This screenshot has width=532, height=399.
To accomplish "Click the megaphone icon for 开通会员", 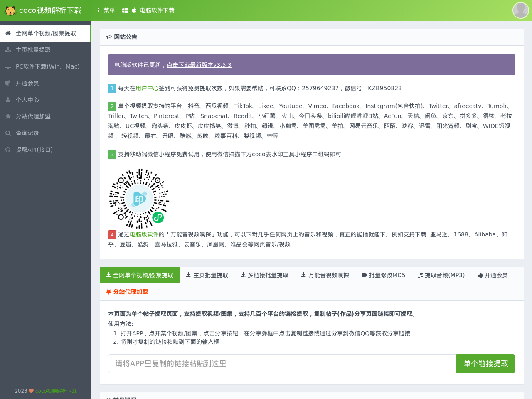I will [x=8, y=83].
